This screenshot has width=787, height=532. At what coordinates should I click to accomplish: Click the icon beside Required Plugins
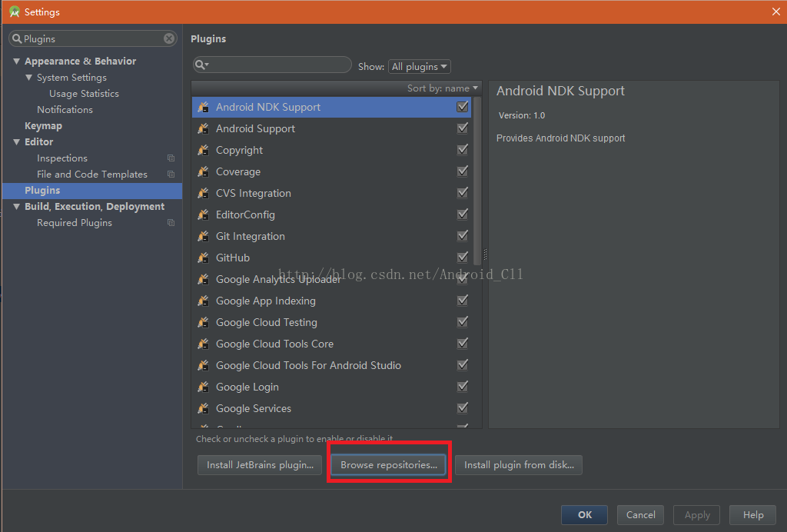(x=171, y=222)
